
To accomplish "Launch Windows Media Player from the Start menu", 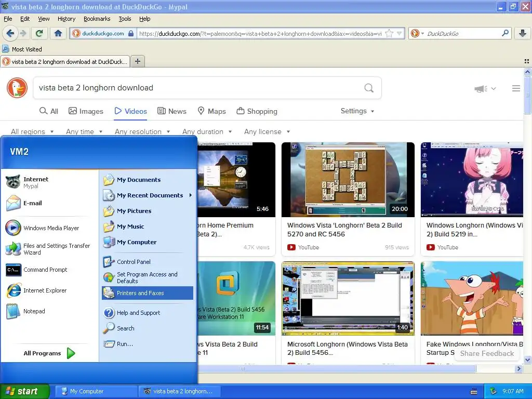I will [x=49, y=228].
